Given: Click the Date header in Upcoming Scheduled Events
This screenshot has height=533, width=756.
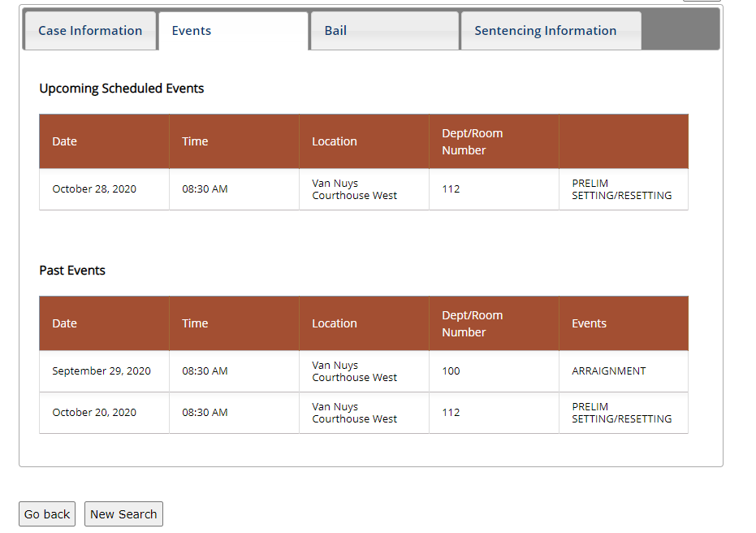Looking at the screenshot, I should coord(65,141).
